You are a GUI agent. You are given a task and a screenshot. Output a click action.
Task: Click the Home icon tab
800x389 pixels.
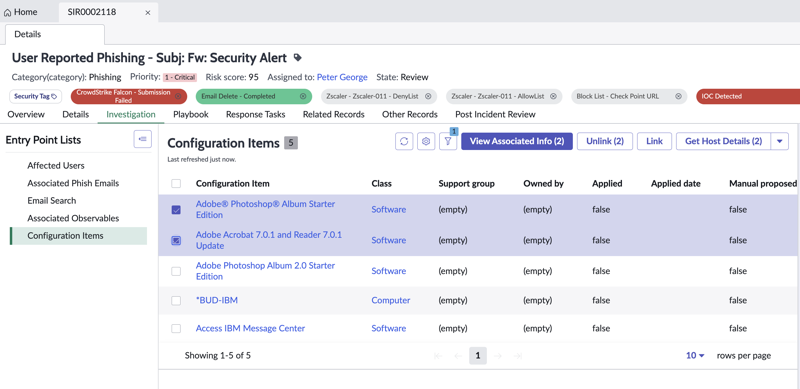[20, 12]
